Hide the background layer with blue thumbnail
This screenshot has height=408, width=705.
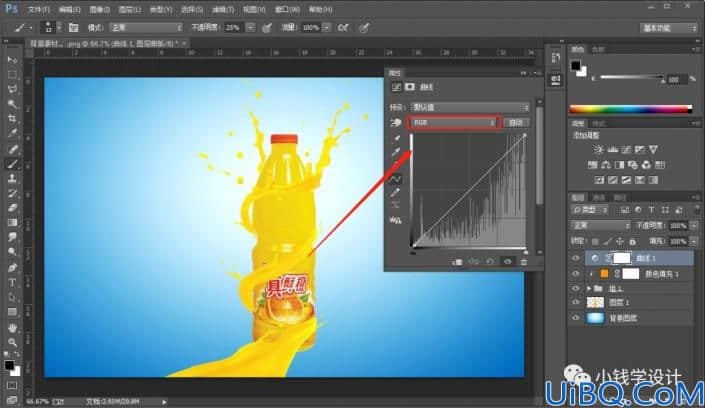coord(576,318)
